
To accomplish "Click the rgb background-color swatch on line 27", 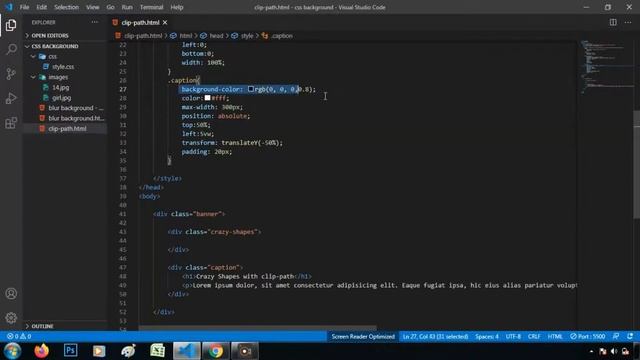I will 251,89.
